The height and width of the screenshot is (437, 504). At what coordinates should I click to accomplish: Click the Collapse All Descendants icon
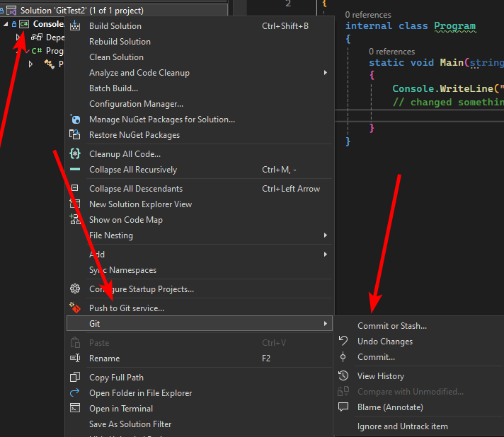[74, 188]
